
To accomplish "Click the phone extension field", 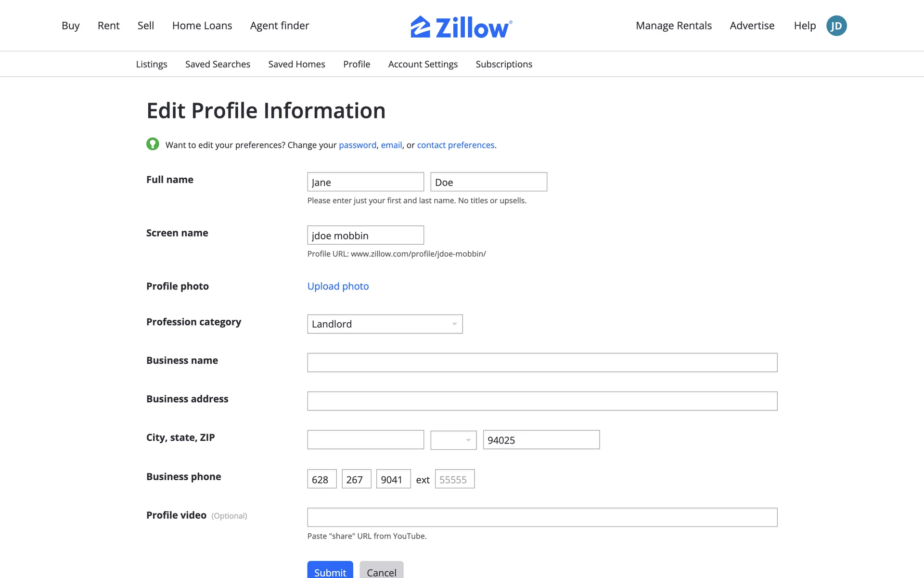I will click(x=454, y=479).
